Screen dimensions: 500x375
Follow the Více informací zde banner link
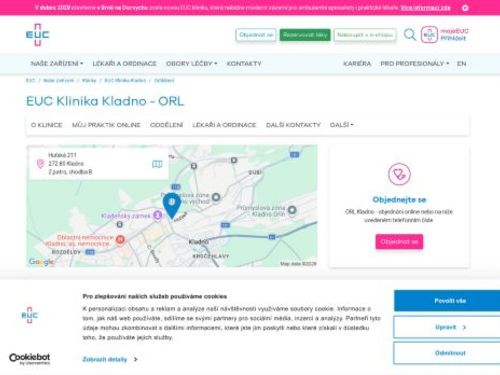tap(425, 8)
